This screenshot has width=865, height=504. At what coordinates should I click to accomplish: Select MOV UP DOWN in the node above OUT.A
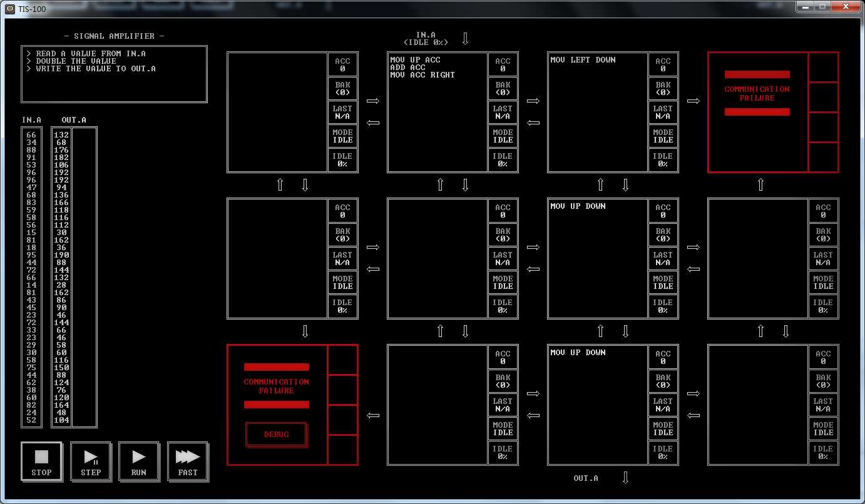(x=578, y=353)
